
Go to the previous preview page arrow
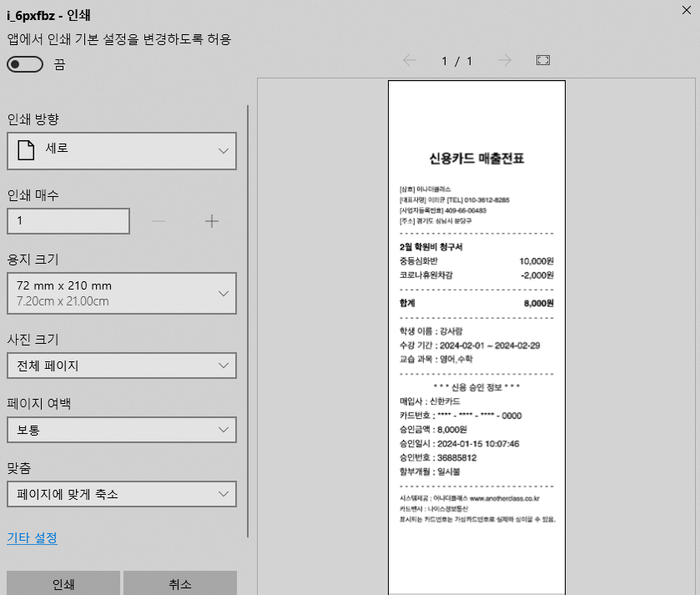tap(409, 60)
